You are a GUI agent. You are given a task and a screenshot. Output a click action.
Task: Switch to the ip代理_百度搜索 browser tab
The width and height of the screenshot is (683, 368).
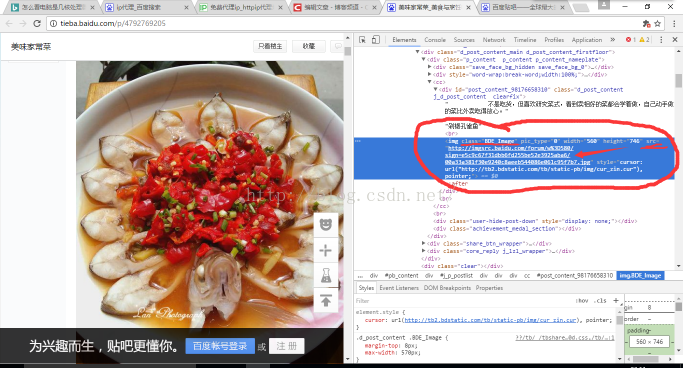pos(147,7)
